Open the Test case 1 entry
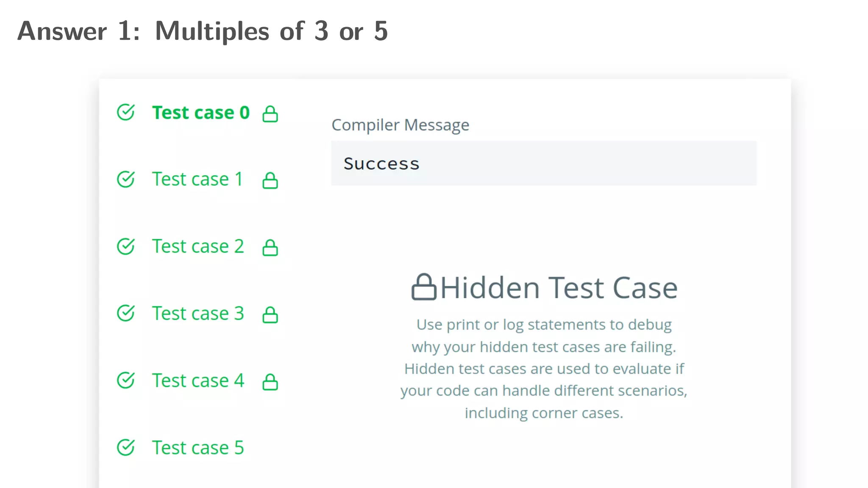This screenshot has width=868, height=488. (x=198, y=179)
